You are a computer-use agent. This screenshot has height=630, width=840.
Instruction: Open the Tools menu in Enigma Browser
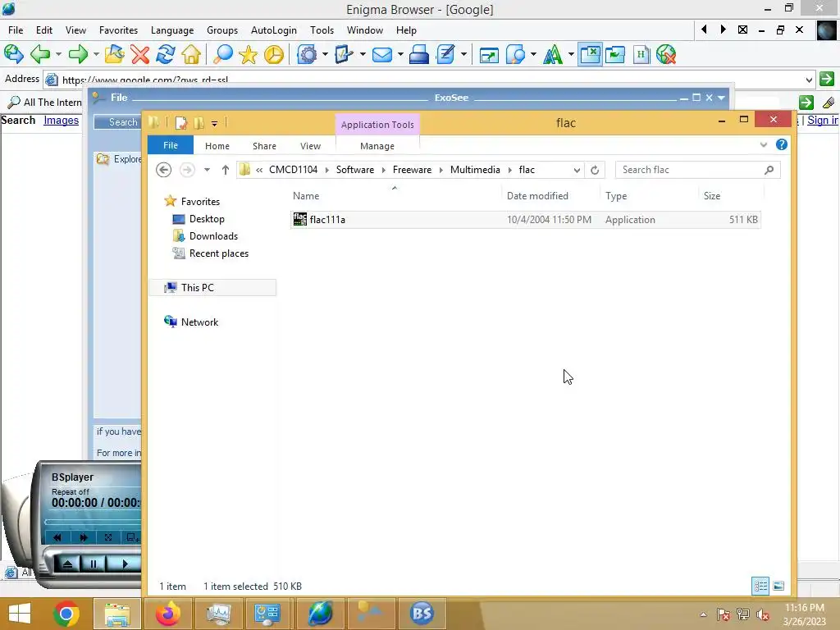pos(322,30)
